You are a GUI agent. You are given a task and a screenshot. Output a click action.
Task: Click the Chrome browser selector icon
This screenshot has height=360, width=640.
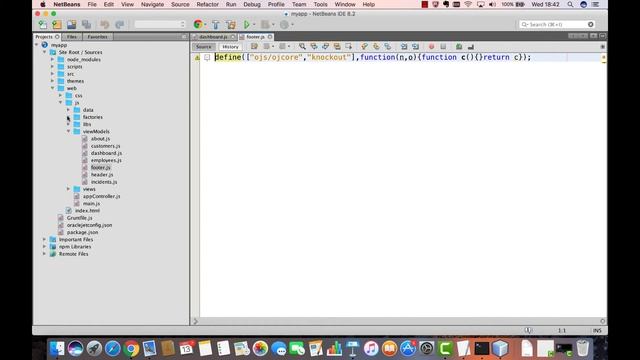(198, 24)
